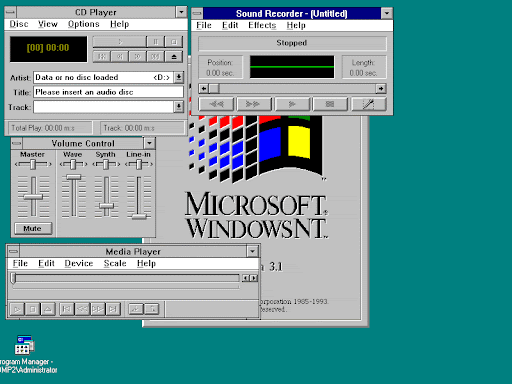512x384 pixels.
Task: Open the Device menu in Media Player
Action: pyautogui.click(x=79, y=263)
